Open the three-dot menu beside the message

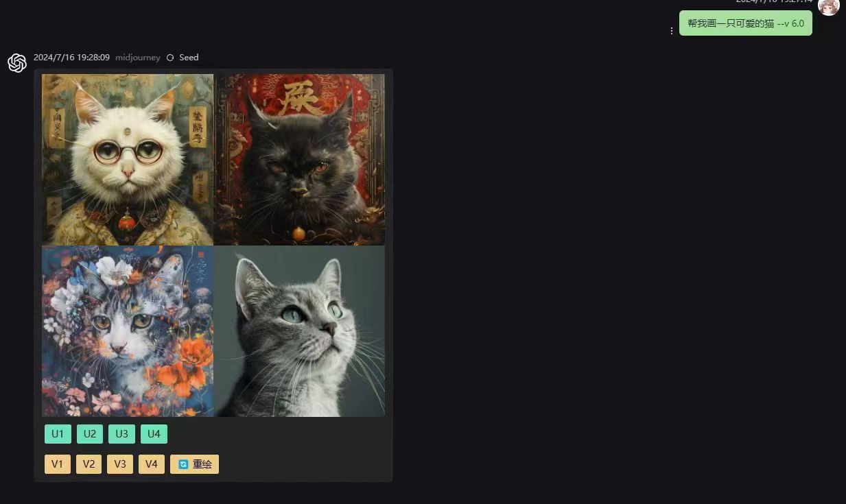[x=671, y=31]
